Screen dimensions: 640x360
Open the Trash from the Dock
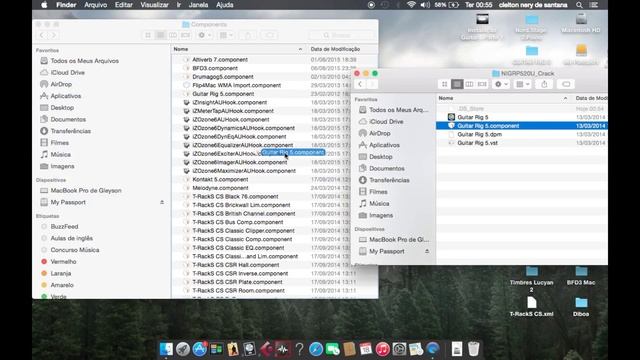(473, 349)
